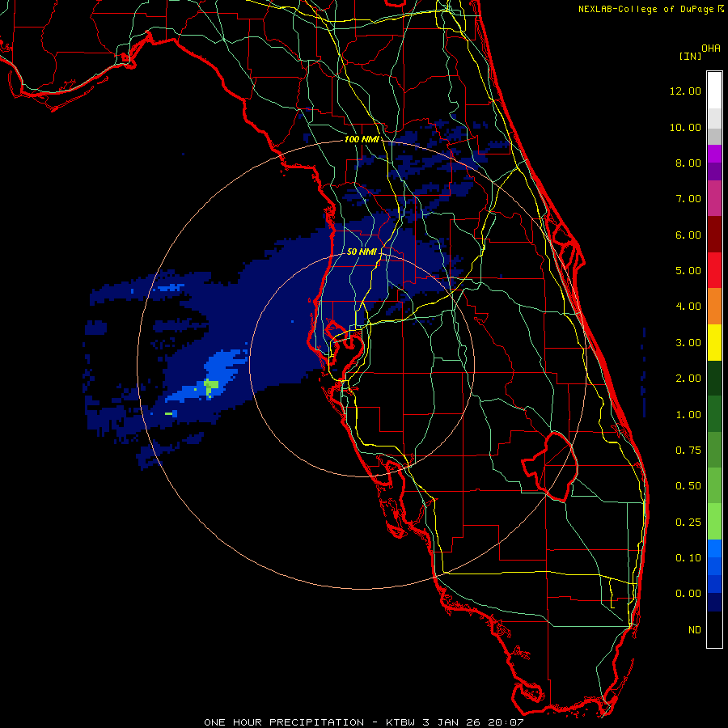Select the 10.00 legend value
Image resolution: width=728 pixels, height=728 pixels.
pos(685,127)
